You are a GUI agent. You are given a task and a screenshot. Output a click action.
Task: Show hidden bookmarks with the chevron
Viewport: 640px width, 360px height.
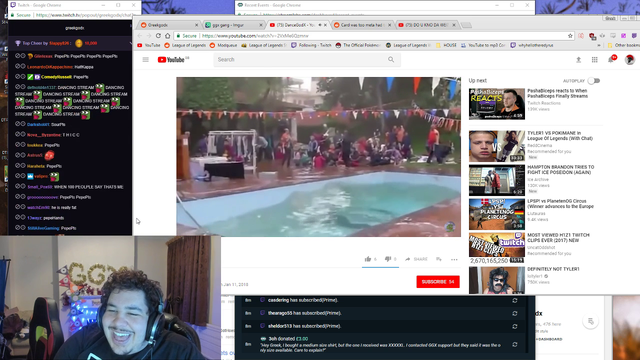click(599, 45)
